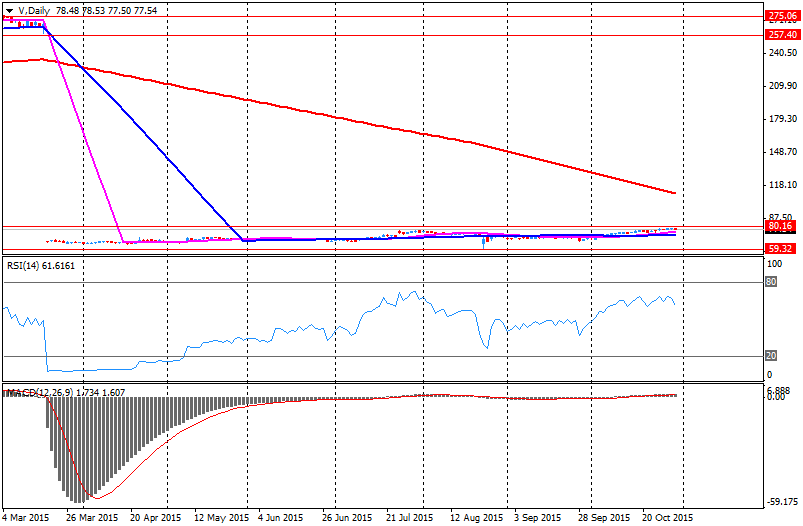Select the -59.175 MACD scale value

(x=783, y=502)
